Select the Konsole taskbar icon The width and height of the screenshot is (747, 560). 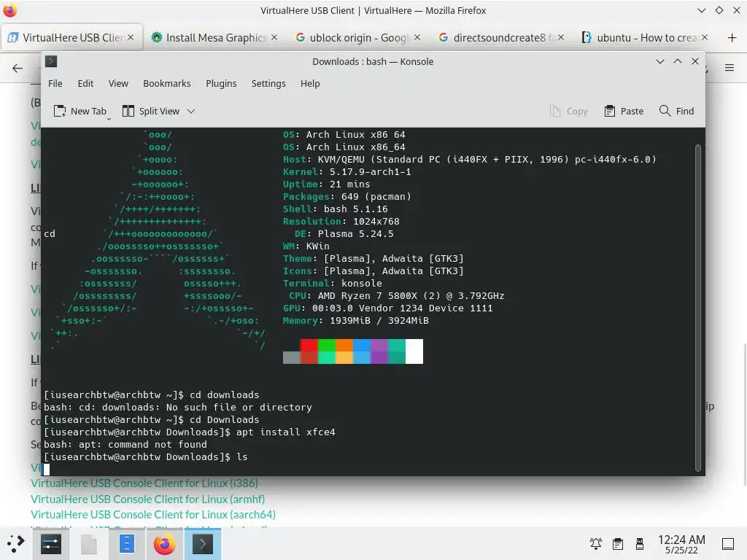tap(203, 544)
